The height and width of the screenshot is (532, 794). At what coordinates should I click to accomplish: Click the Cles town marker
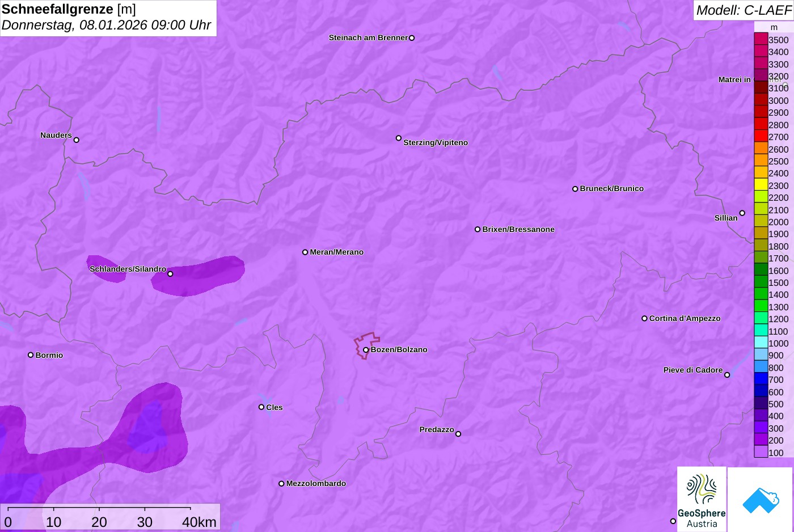[x=261, y=407]
